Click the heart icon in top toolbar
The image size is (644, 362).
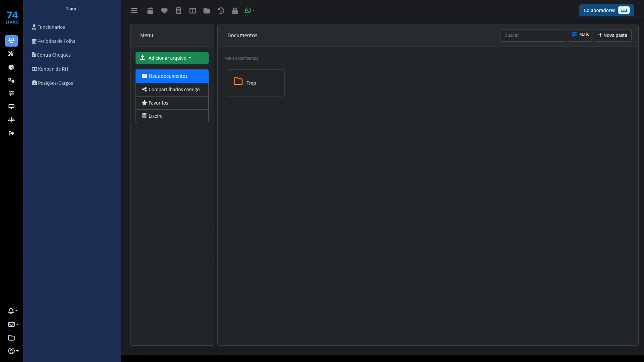164,11
